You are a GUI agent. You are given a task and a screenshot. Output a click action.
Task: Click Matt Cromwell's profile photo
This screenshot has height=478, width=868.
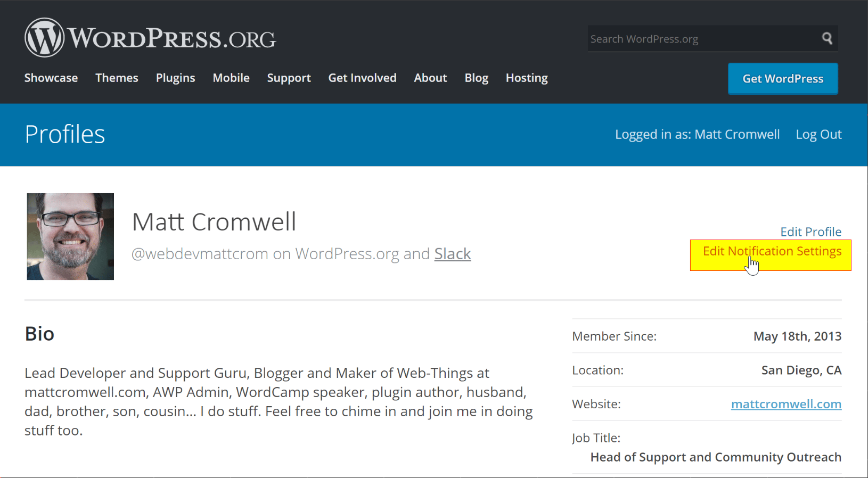tap(70, 236)
